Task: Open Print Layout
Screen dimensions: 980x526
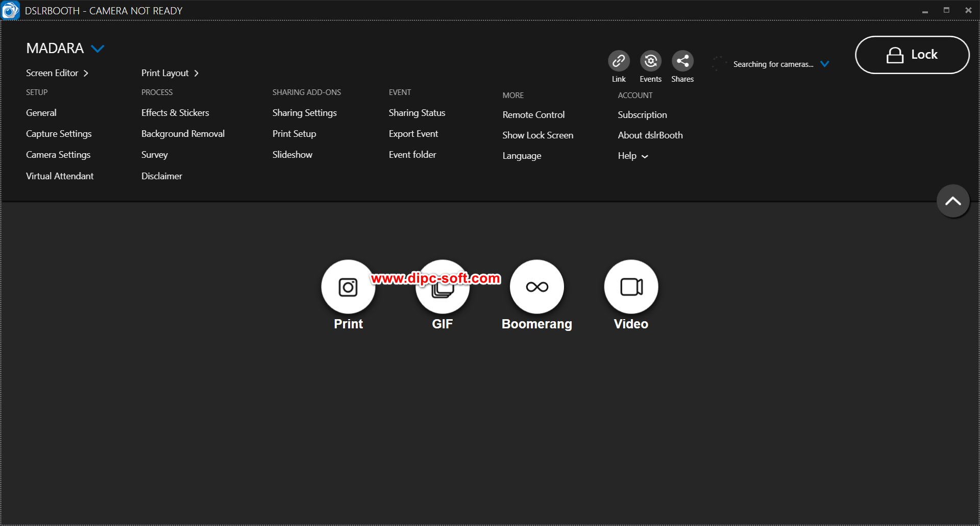Action: point(170,73)
